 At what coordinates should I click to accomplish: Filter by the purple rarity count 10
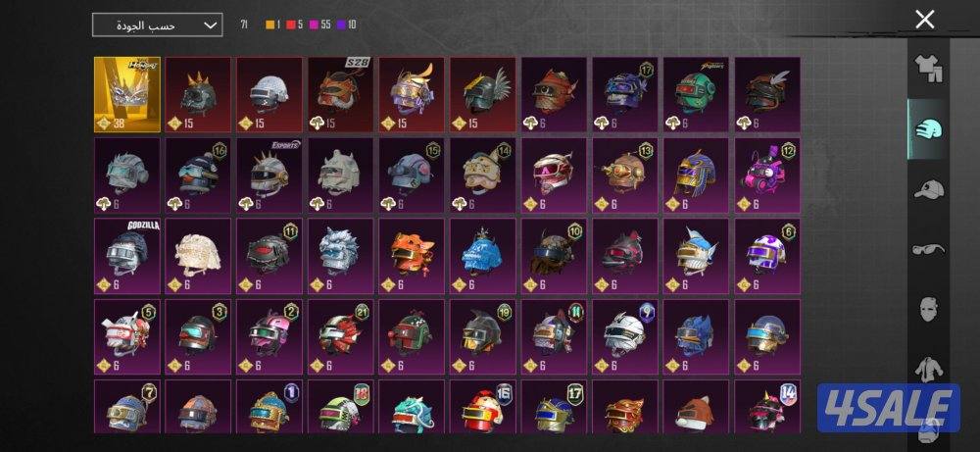click(x=347, y=25)
